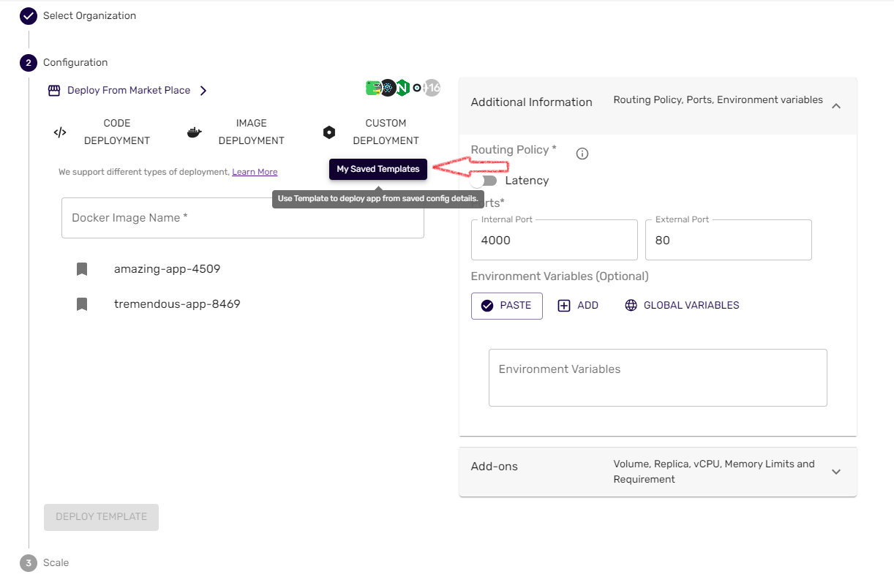
Task: Open Deploy From Market Place chevron
Action: (203, 91)
